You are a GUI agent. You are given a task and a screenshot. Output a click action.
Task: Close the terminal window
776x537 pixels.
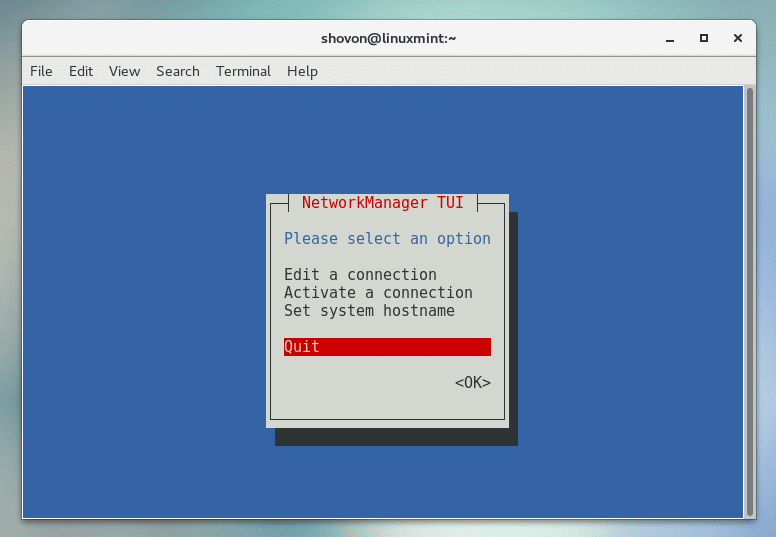click(737, 38)
